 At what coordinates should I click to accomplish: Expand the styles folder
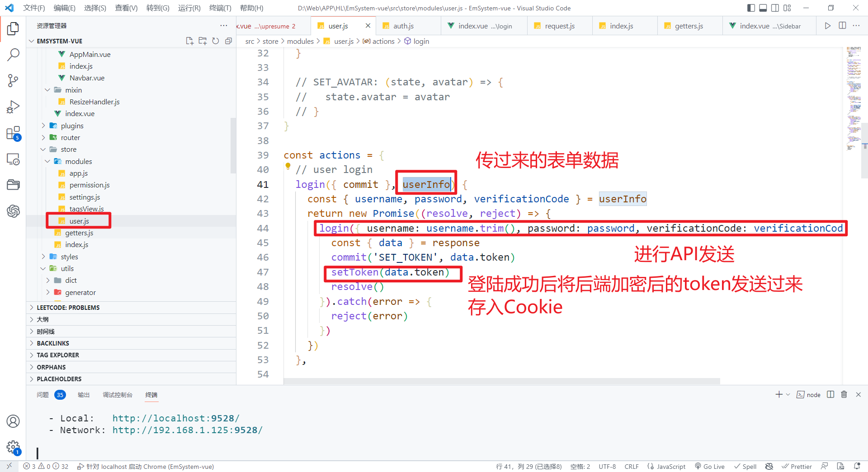pos(70,257)
